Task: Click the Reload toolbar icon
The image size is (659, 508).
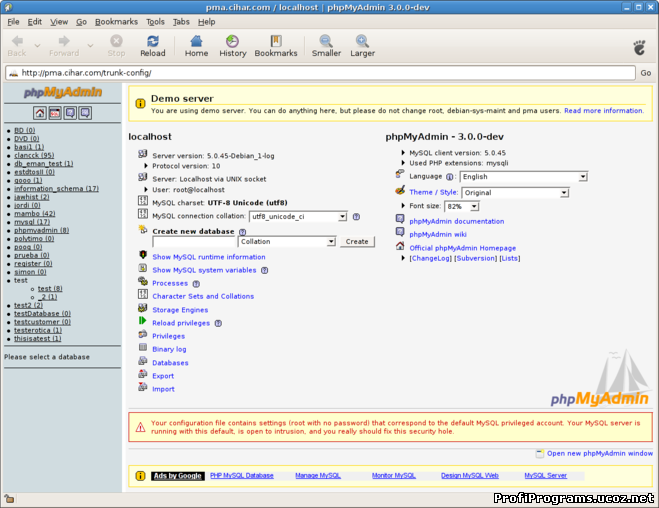Action: point(153,41)
